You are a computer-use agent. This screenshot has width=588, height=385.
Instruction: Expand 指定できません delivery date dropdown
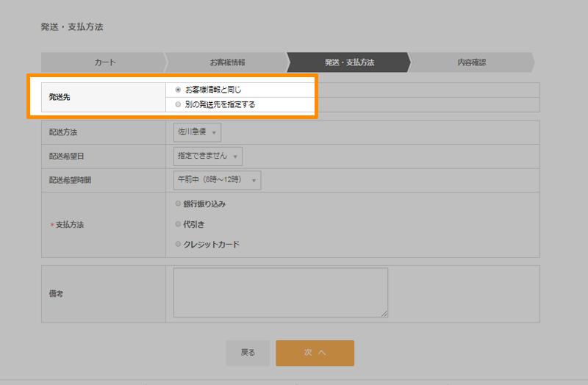coord(208,156)
